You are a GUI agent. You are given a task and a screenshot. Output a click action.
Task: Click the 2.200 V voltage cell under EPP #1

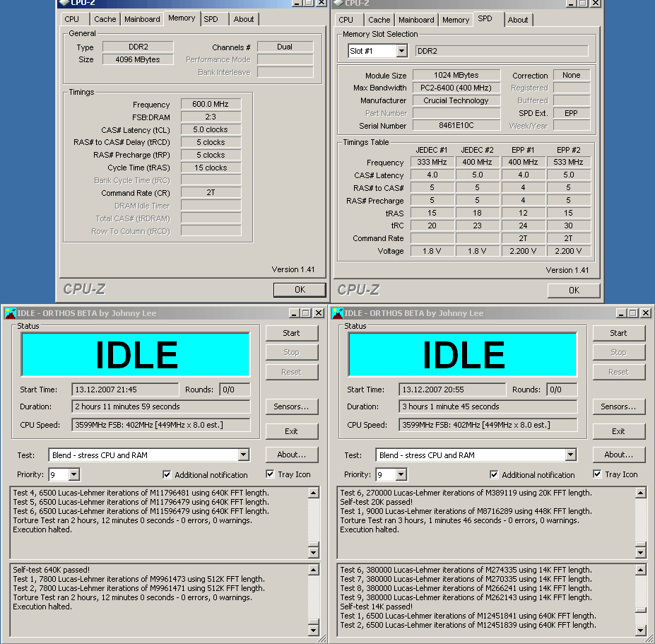point(523,251)
